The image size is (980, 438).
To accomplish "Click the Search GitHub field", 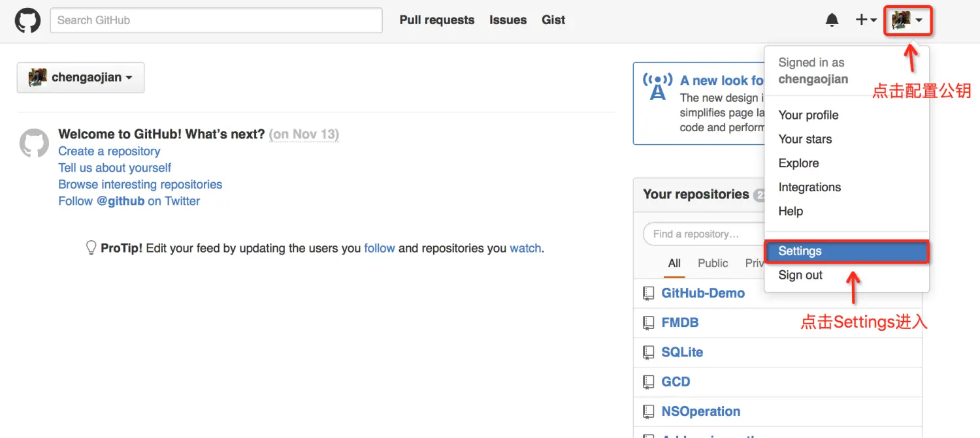I will 216,20.
